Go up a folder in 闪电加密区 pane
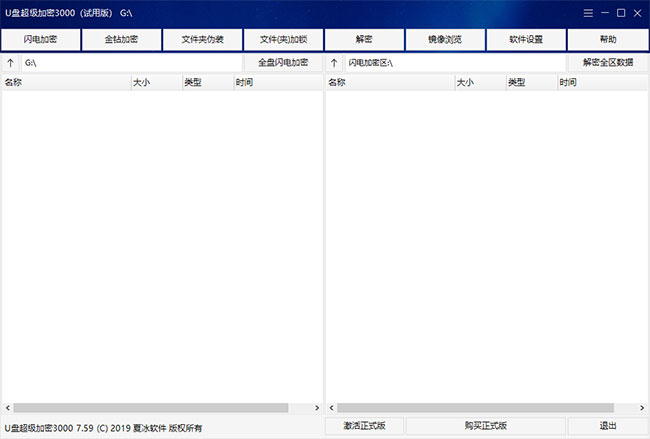650x439 pixels. [x=334, y=63]
